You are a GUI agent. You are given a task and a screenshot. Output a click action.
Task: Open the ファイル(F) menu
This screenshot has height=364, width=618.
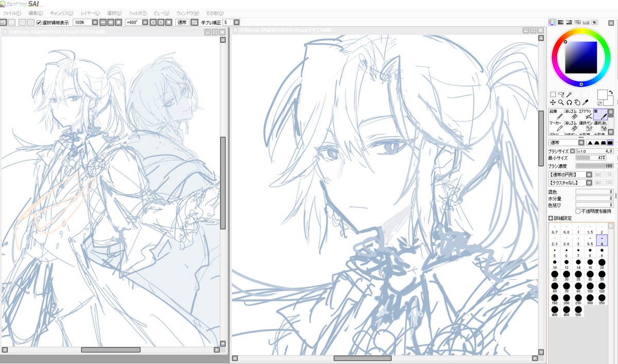click(12, 12)
